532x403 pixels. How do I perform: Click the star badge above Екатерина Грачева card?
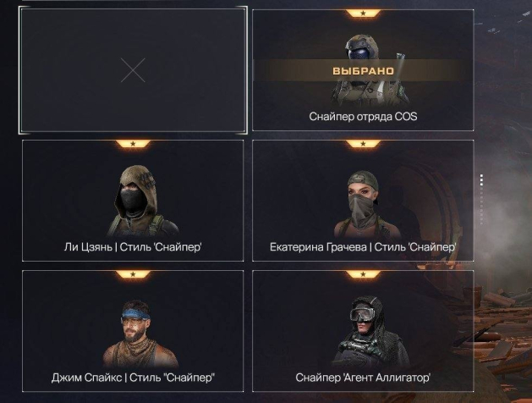[x=363, y=144]
